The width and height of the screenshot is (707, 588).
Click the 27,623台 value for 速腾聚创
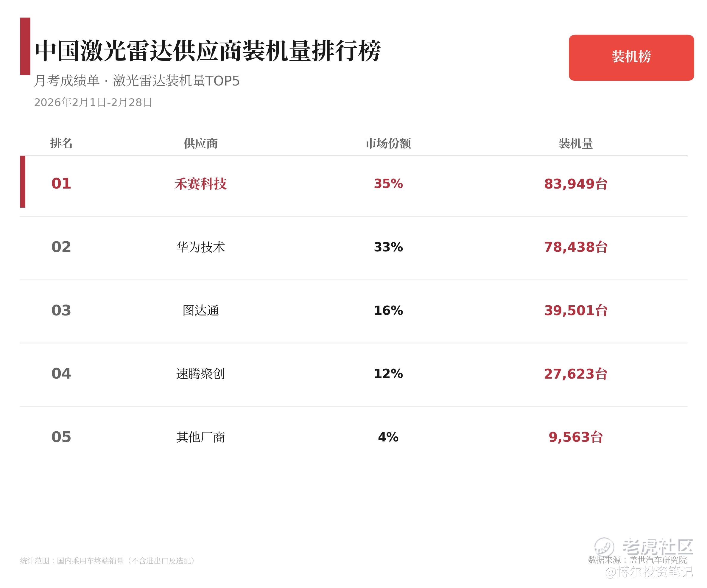click(576, 374)
